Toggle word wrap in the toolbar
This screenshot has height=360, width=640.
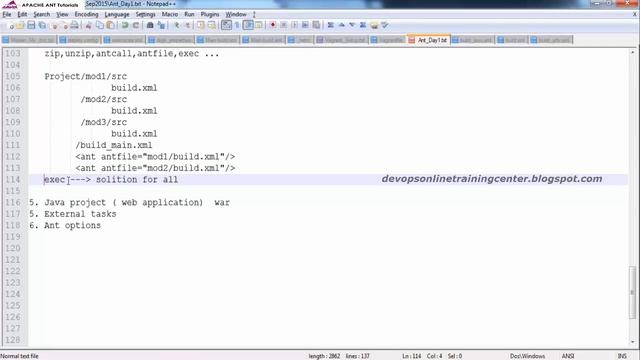pyautogui.click(x=226, y=25)
